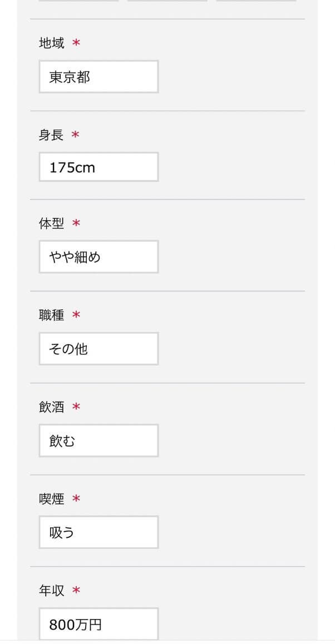The image size is (335, 644).
Task: Open the 喫煙 dropdown showing 吸う
Action: pyautogui.click(x=98, y=532)
